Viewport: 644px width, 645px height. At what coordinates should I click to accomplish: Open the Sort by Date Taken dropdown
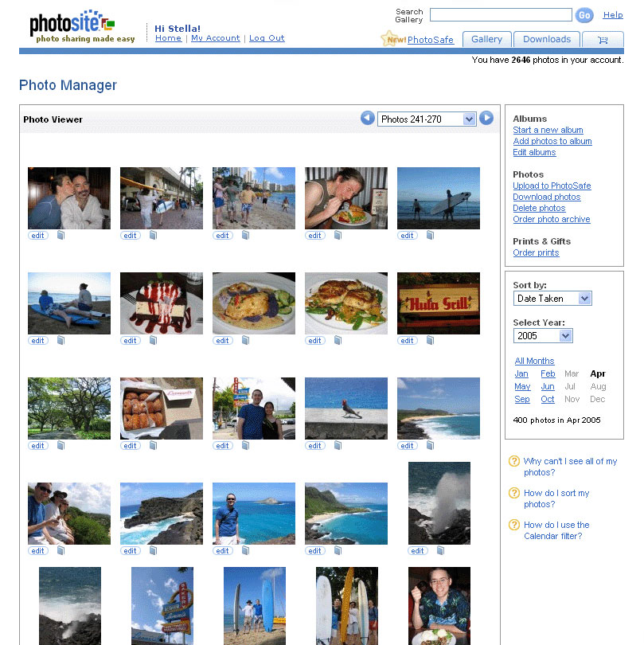coord(552,299)
